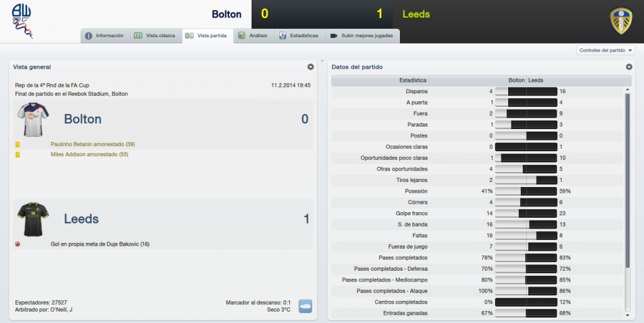
Task: Click the Leeds black kit shirt icon
Action: point(33,219)
